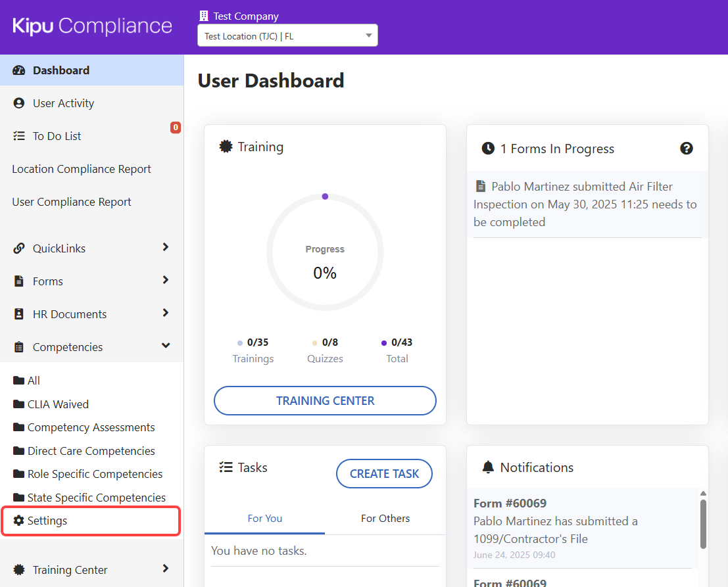The height and width of the screenshot is (587, 728).
Task: Open the CLIA Waived folder
Action: 58,404
